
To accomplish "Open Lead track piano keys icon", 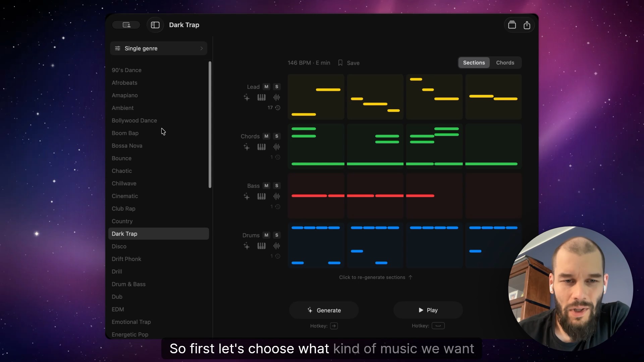I will point(261,98).
